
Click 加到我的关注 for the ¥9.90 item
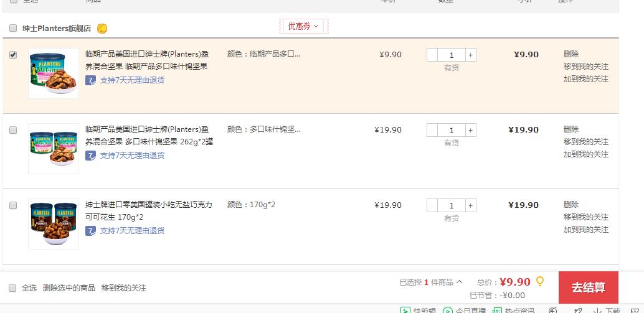click(585, 79)
